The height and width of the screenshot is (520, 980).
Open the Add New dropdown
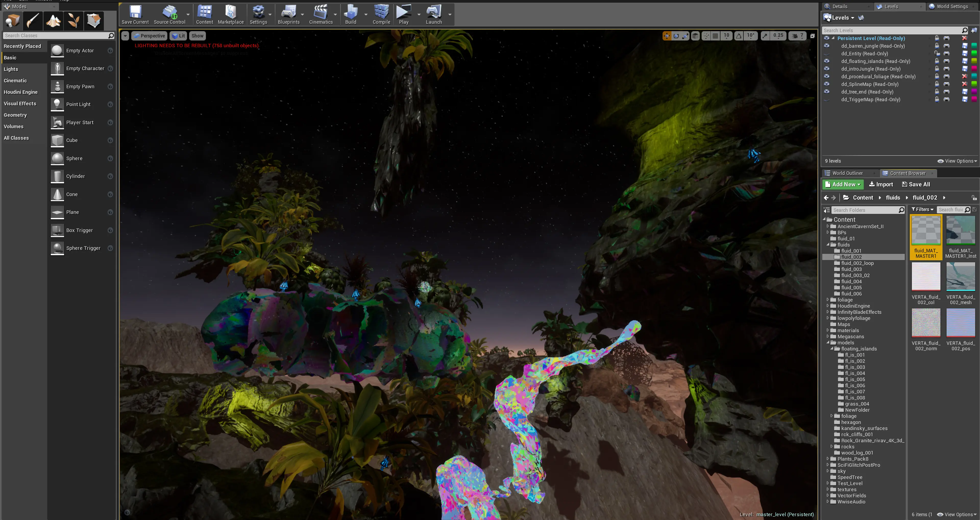(843, 184)
